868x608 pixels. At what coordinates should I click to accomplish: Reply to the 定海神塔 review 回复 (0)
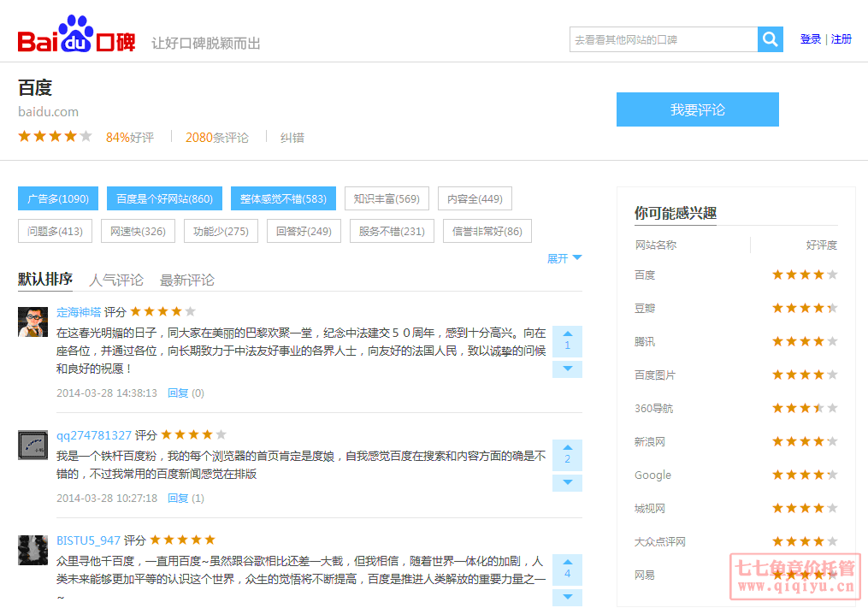186,393
